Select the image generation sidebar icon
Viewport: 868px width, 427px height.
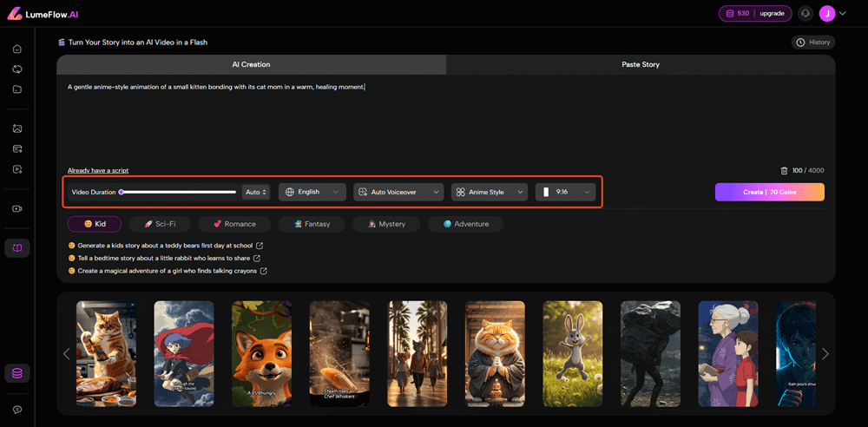point(17,128)
